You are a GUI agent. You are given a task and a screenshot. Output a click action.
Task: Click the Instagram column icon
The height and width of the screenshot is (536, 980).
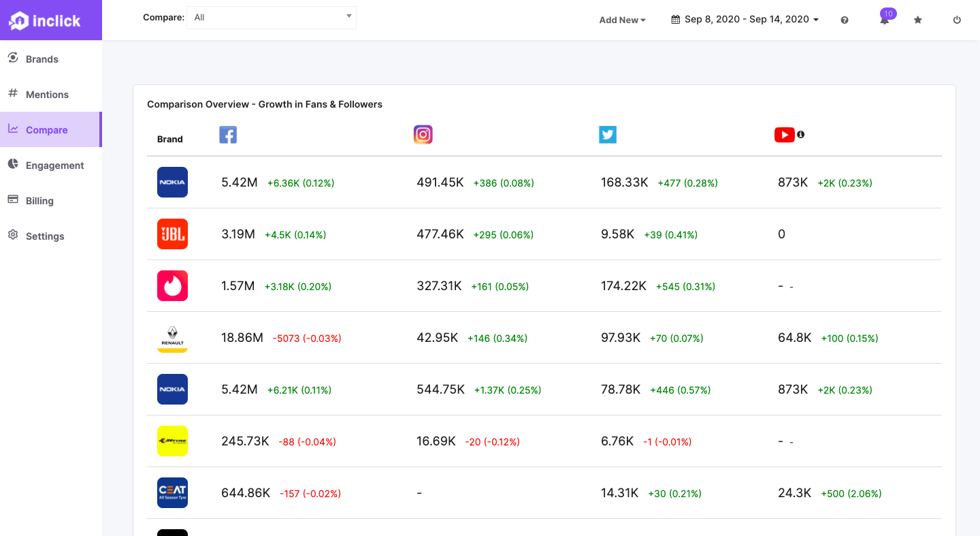[x=423, y=135]
